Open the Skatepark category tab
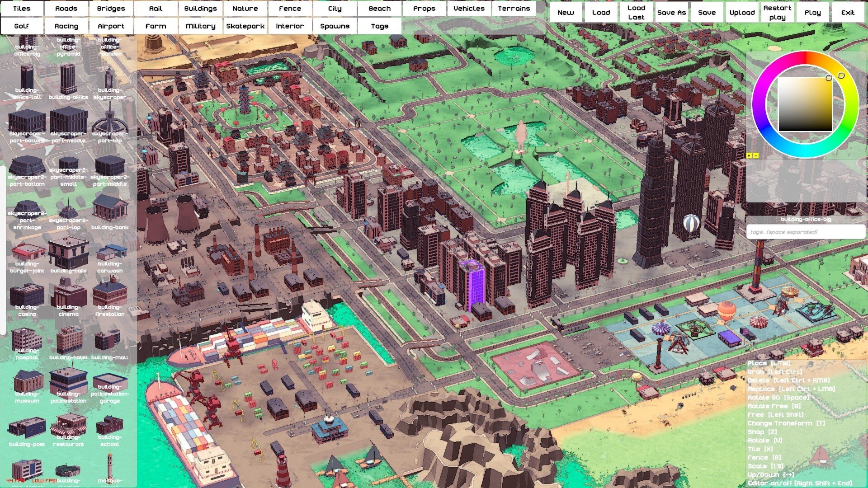The image size is (868, 488). 245,26
